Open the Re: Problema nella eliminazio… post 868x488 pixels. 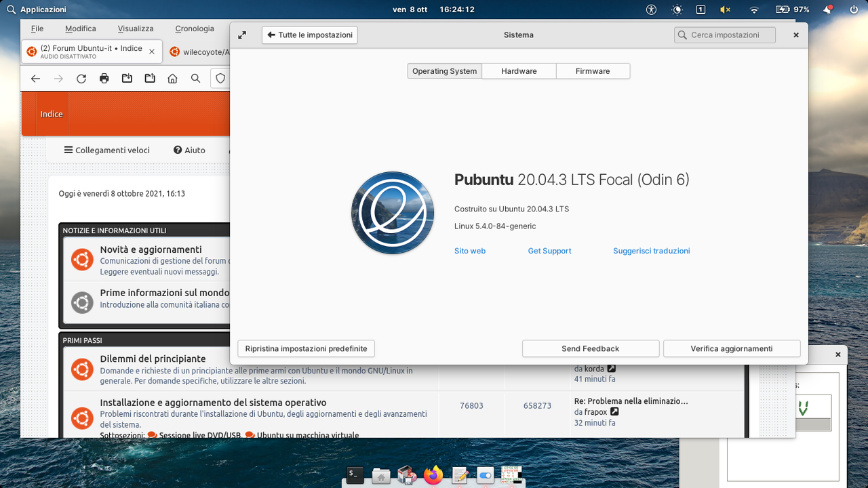click(x=631, y=401)
